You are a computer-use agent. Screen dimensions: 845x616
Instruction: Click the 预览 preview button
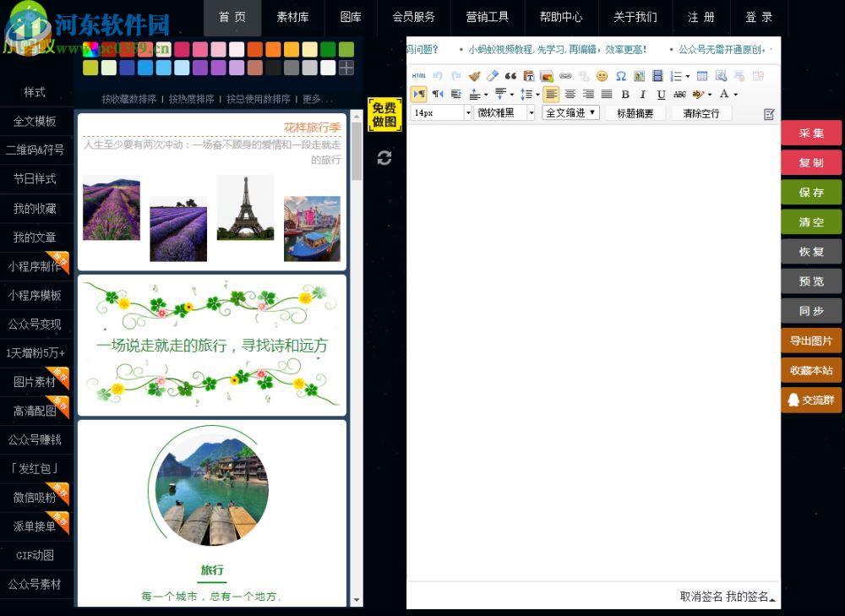click(x=811, y=281)
